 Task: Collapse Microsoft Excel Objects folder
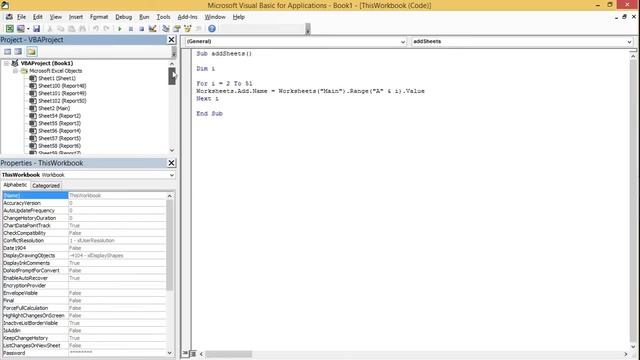point(15,71)
